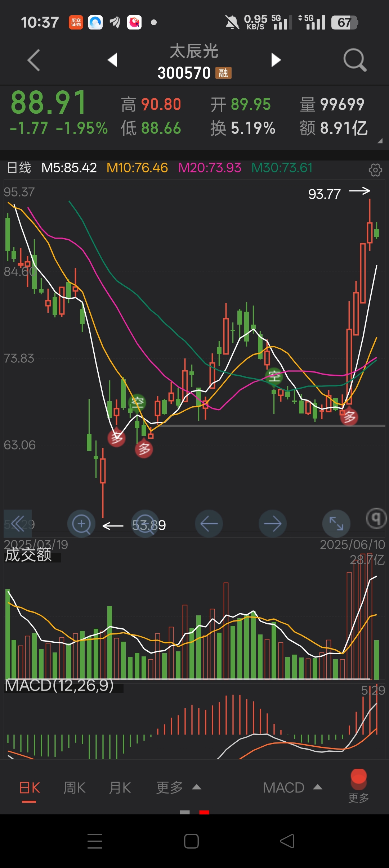389x868 pixels.
Task: Jump chart to earliest with double-left arrows
Action: click(x=18, y=524)
